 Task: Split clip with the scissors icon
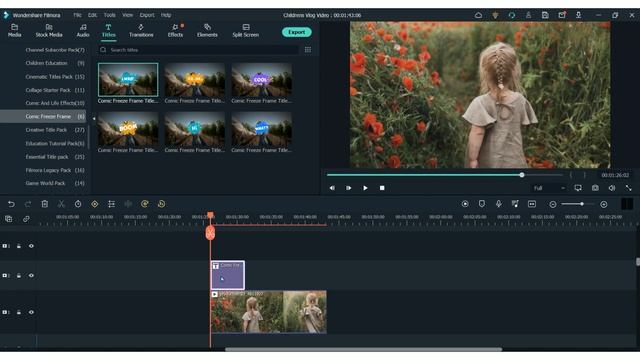point(61,204)
